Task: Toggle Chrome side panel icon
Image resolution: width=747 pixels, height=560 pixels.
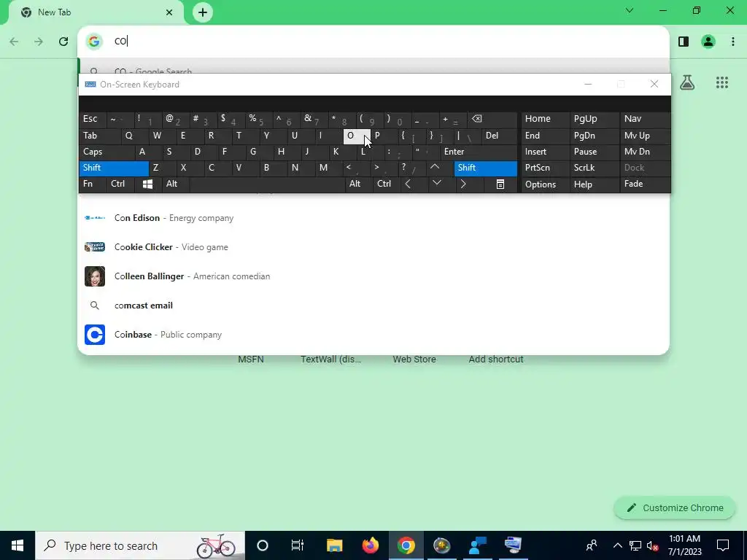Action: click(x=683, y=42)
